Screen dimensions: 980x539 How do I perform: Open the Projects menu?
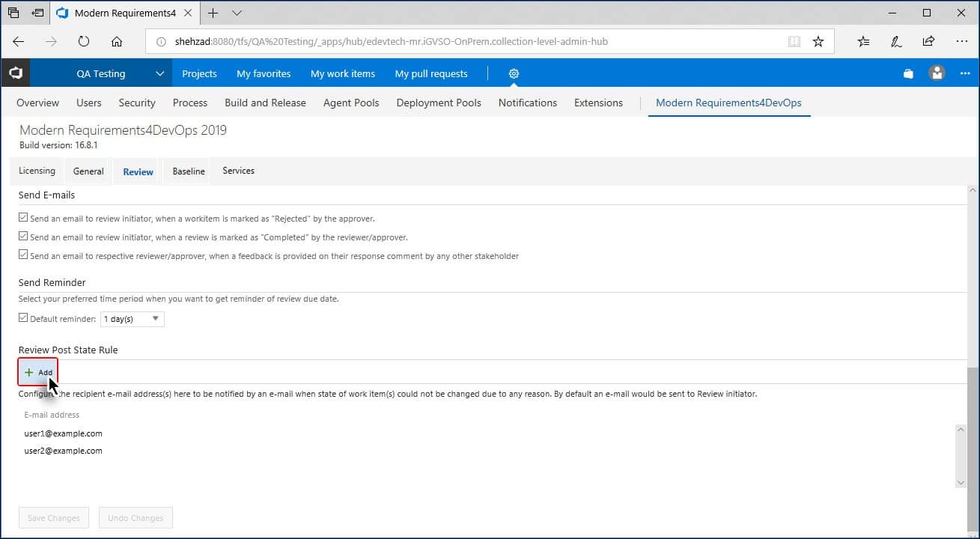pos(199,73)
